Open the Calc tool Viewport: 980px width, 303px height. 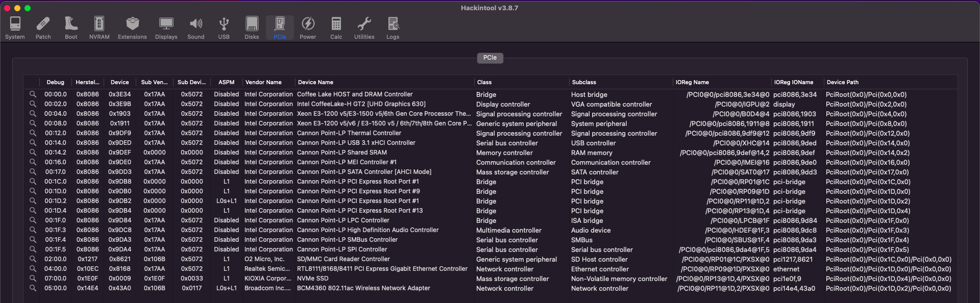pyautogui.click(x=336, y=28)
